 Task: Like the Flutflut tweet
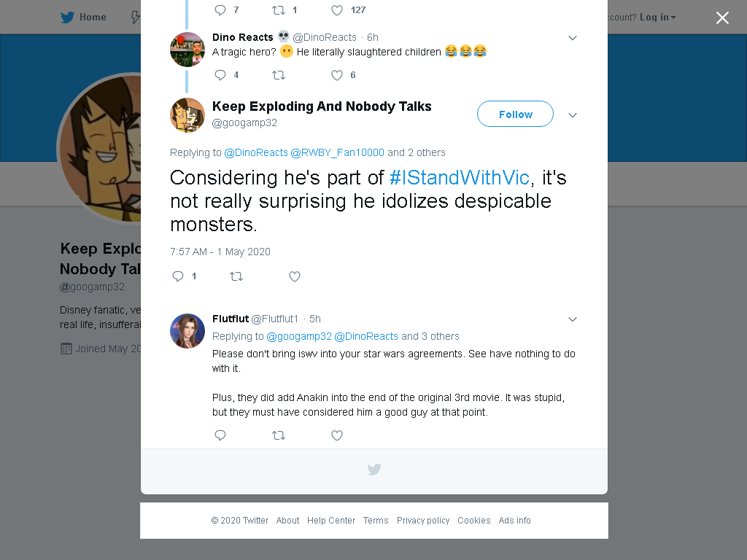(337, 435)
